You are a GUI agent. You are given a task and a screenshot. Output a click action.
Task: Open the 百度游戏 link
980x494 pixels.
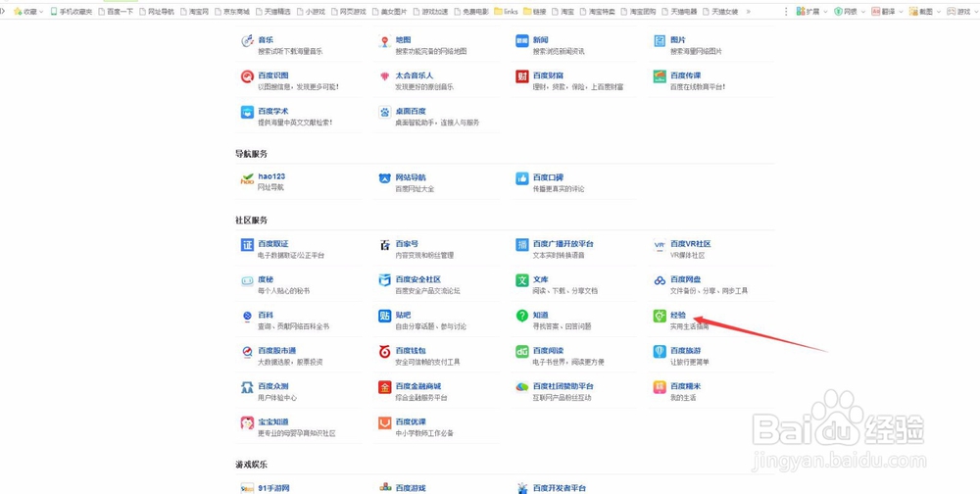pyautogui.click(x=411, y=488)
